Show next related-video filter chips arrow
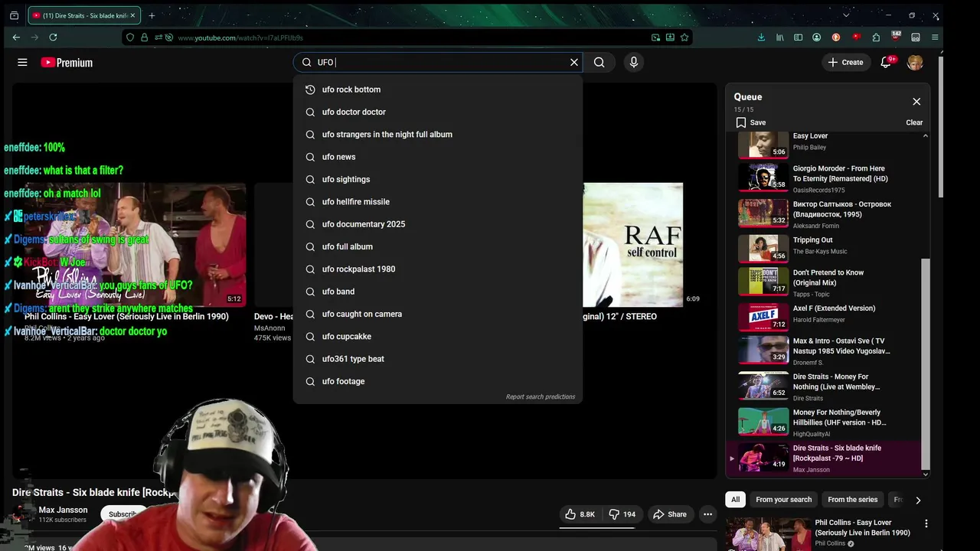 [x=918, y=500]
